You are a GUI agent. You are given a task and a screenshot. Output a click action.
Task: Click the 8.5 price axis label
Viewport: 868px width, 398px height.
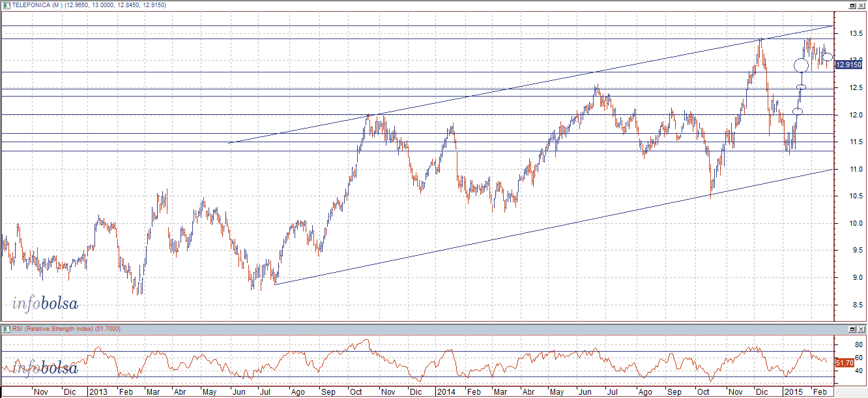(856, 305)
